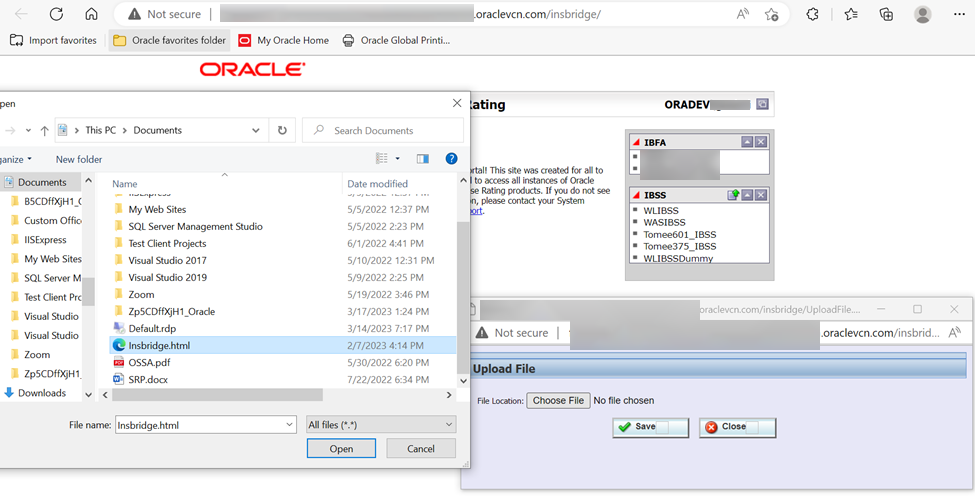The height and width of the screenshot is (499, 975).
Task: Open WASIBSS instance link
Action: click(x=665, y=223)
